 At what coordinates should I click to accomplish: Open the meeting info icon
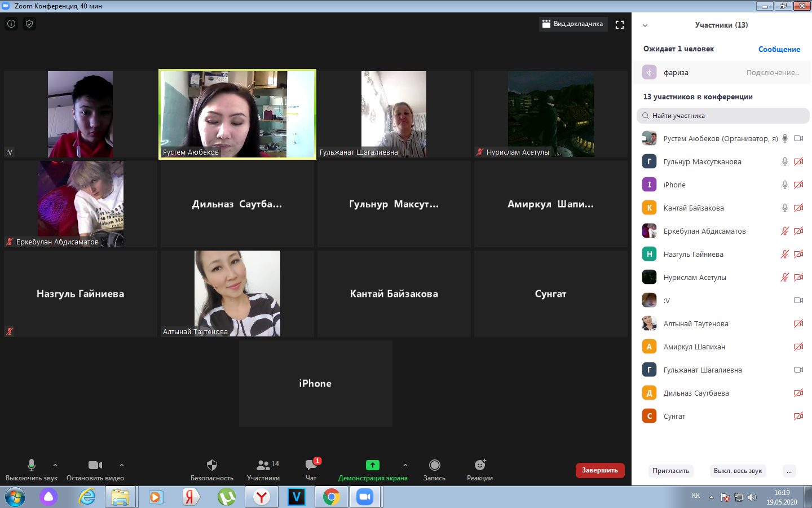click(11, 24)
